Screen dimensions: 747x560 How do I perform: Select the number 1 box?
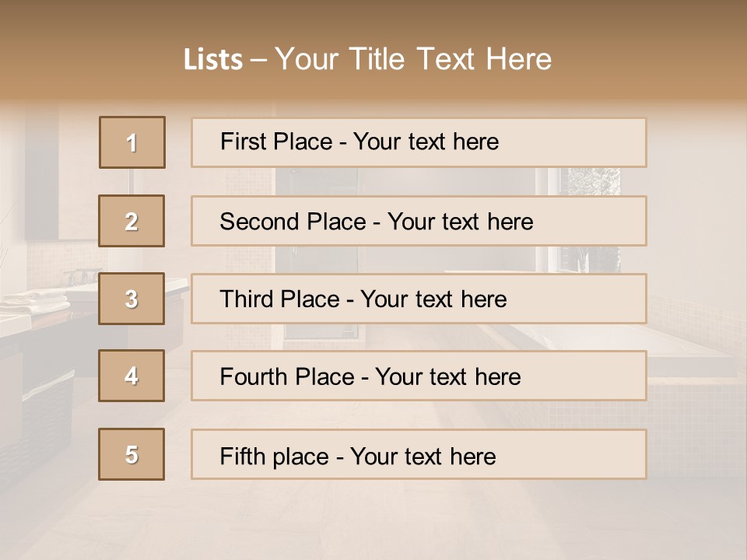(x=132, y=142)
